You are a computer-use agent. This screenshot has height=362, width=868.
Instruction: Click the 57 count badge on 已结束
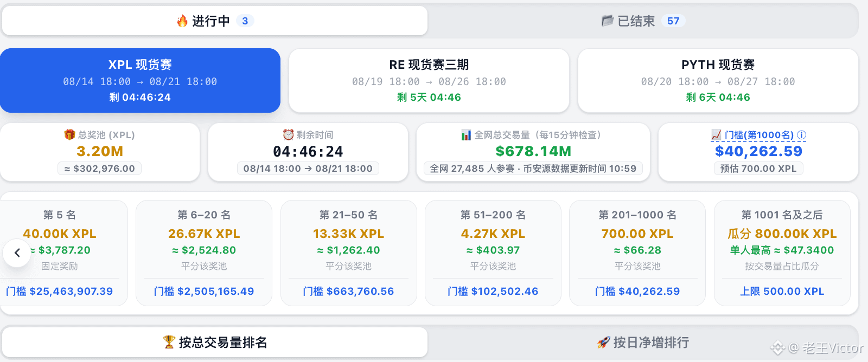click(673, 21)
